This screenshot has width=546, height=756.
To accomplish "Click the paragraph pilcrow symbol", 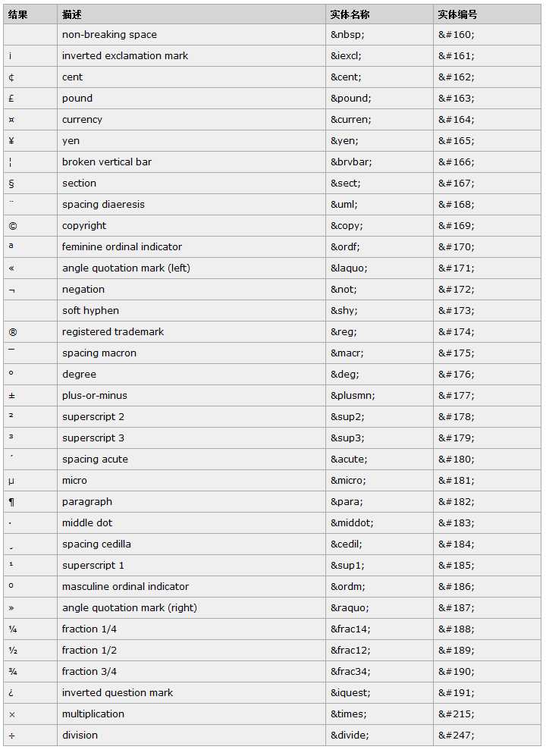I will [x=11, y=502].
